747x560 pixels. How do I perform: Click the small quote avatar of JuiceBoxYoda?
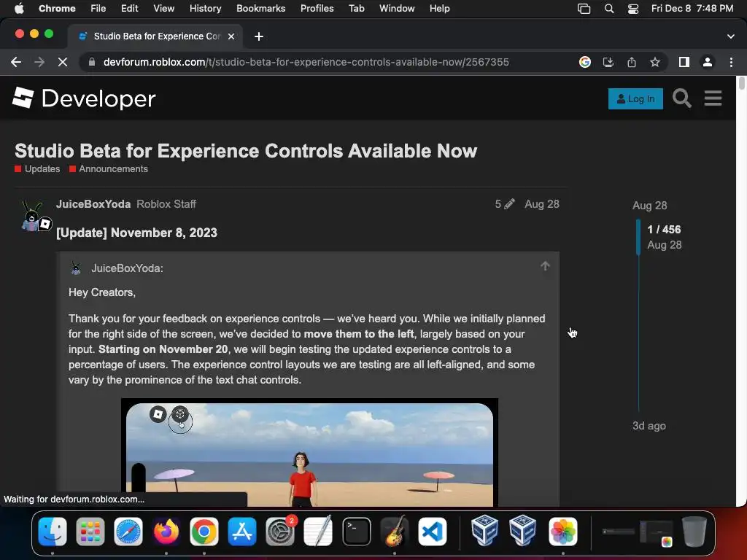coord(76,268)
